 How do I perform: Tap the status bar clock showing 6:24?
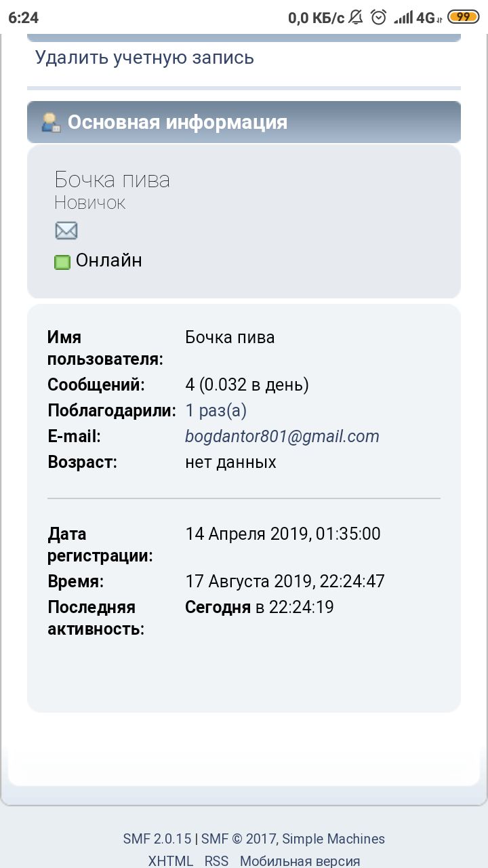24,18
